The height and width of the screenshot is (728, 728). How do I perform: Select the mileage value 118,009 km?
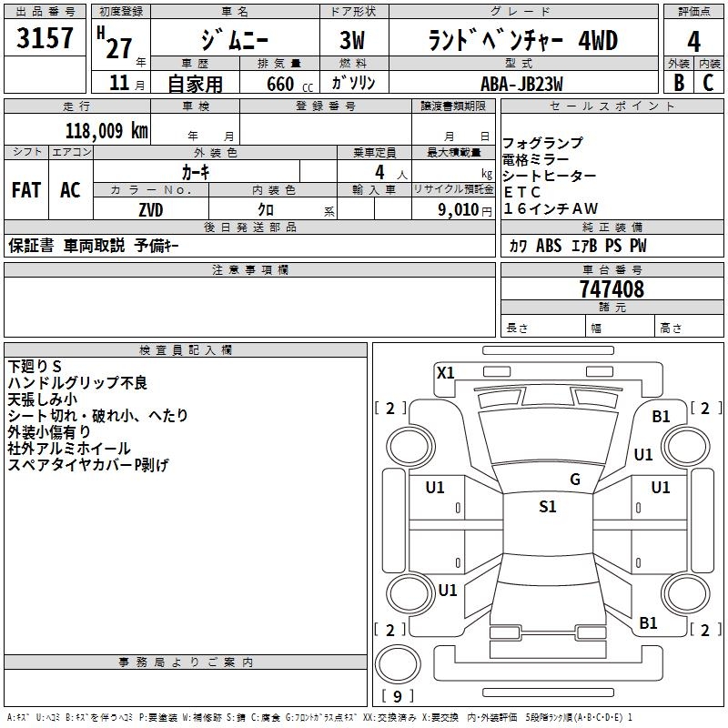tap(106, 130)
